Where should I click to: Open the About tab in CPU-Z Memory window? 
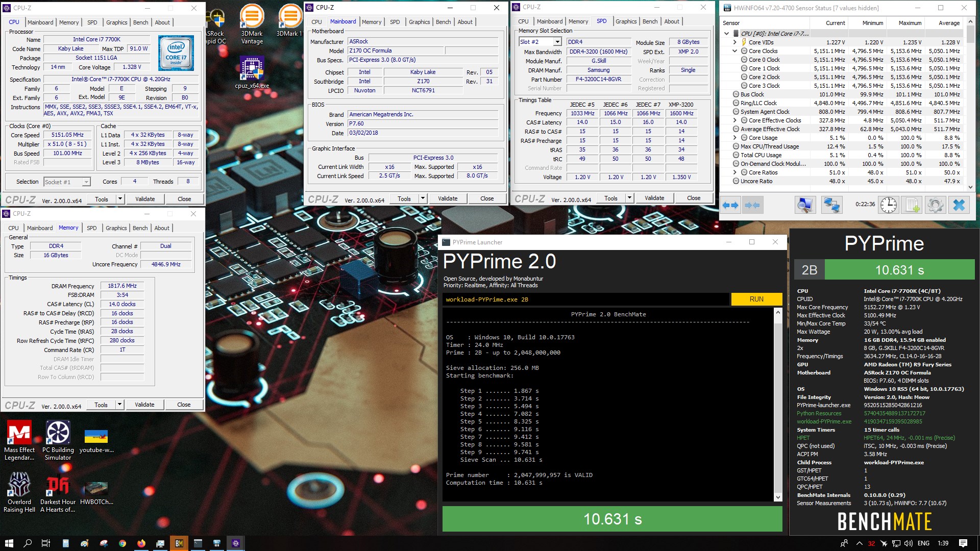(x=162, y=228)
